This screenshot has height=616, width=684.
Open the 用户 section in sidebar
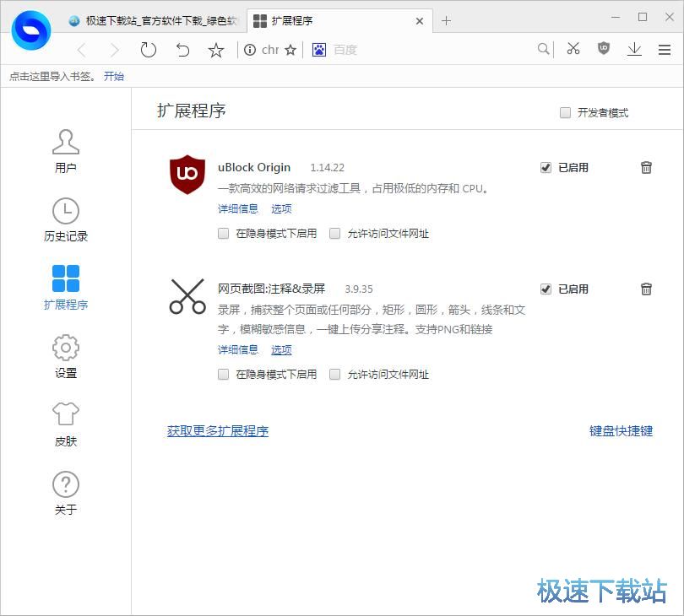click(66, 151)
